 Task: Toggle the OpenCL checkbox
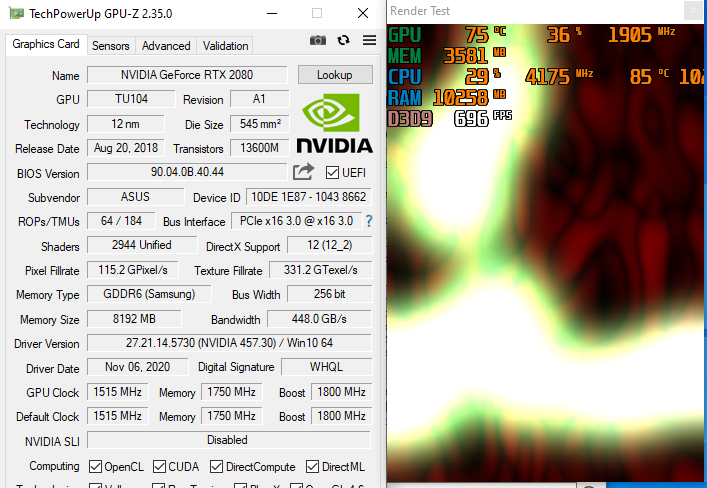tap(95, 466)
